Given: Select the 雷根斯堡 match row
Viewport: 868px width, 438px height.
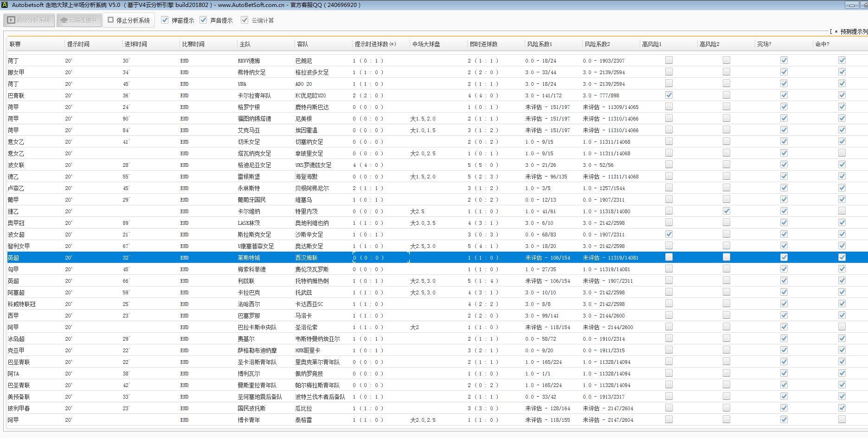Looking at the screenshot, I should [249, 177].
